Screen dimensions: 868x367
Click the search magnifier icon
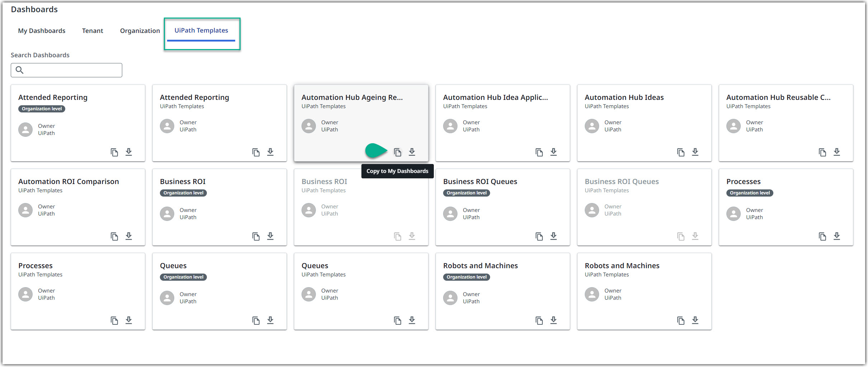tap(20, 70)
